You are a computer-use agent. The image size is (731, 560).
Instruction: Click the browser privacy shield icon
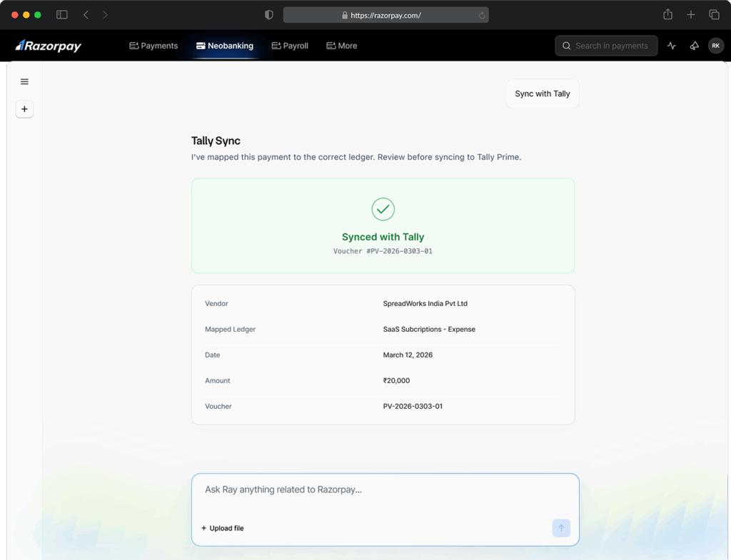269,15
